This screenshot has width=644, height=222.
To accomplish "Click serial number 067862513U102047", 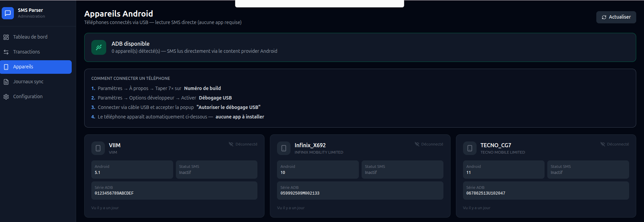I will [486, 194].
